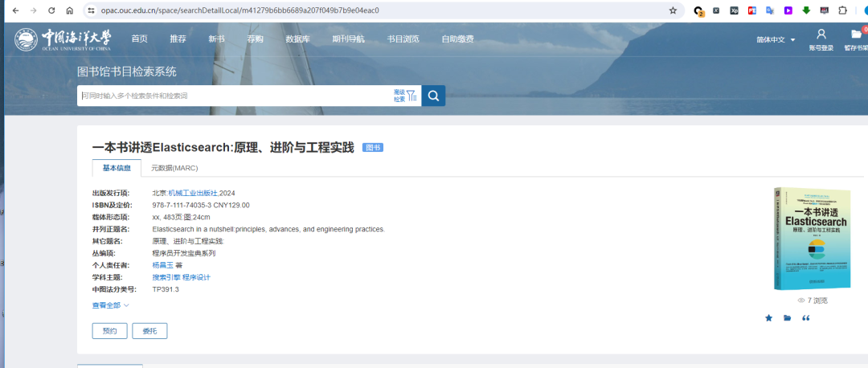This screenshot has width=868, height=368.
Task: Click the 预约 button
Action: (x=109, y=331)
